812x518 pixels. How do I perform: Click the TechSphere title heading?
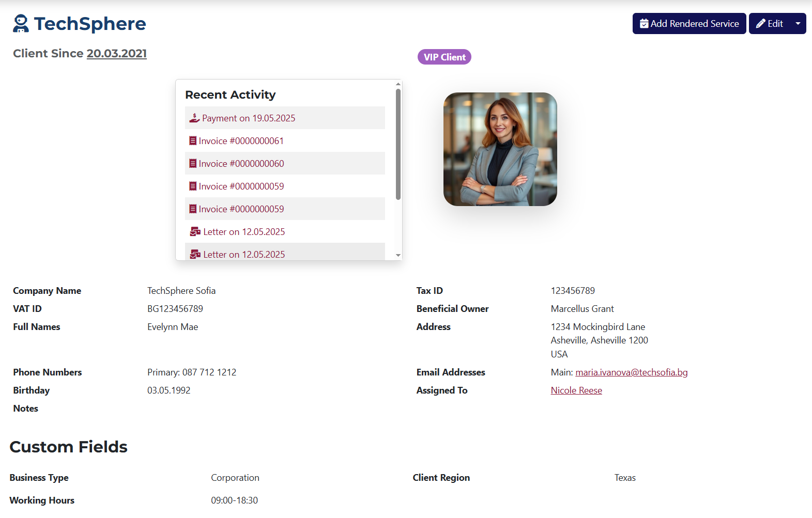tap(90, 24)
